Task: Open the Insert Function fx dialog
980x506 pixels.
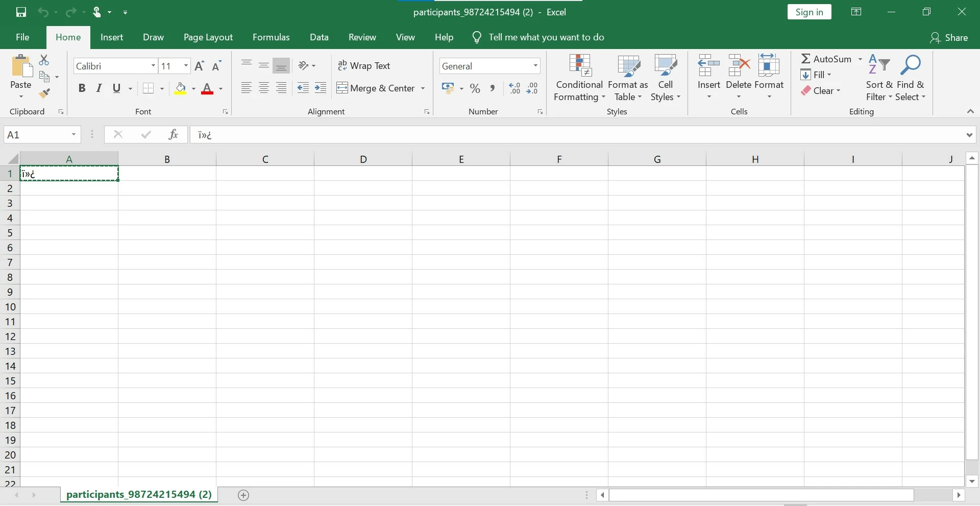Action: coord(173,135)
